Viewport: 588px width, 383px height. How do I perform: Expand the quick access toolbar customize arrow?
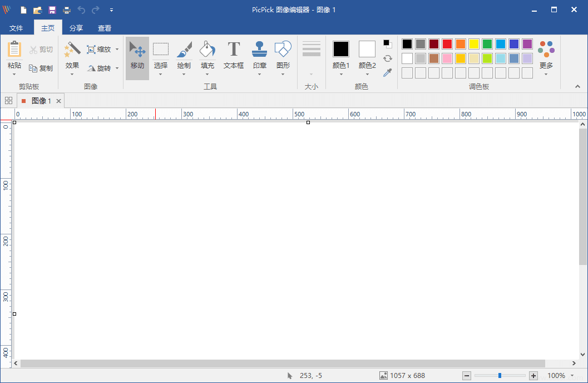(111, 10)
